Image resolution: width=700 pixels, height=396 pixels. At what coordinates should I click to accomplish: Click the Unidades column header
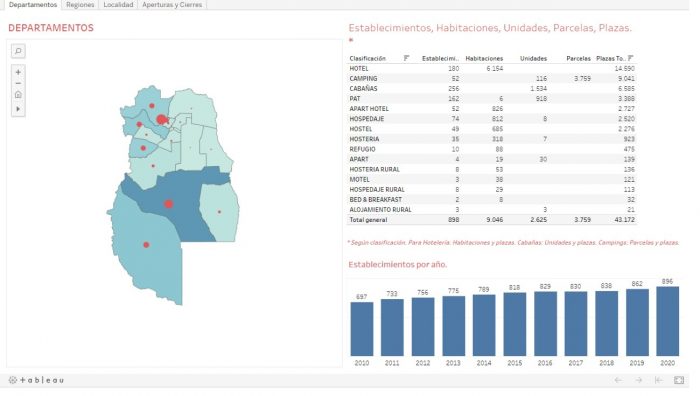click(x=533, y=58)
